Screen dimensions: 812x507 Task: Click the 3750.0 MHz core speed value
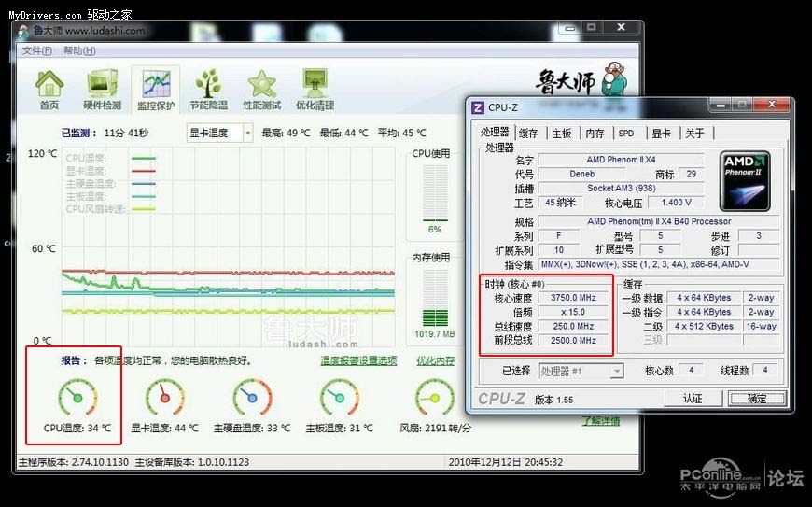(x=573, y=298)
